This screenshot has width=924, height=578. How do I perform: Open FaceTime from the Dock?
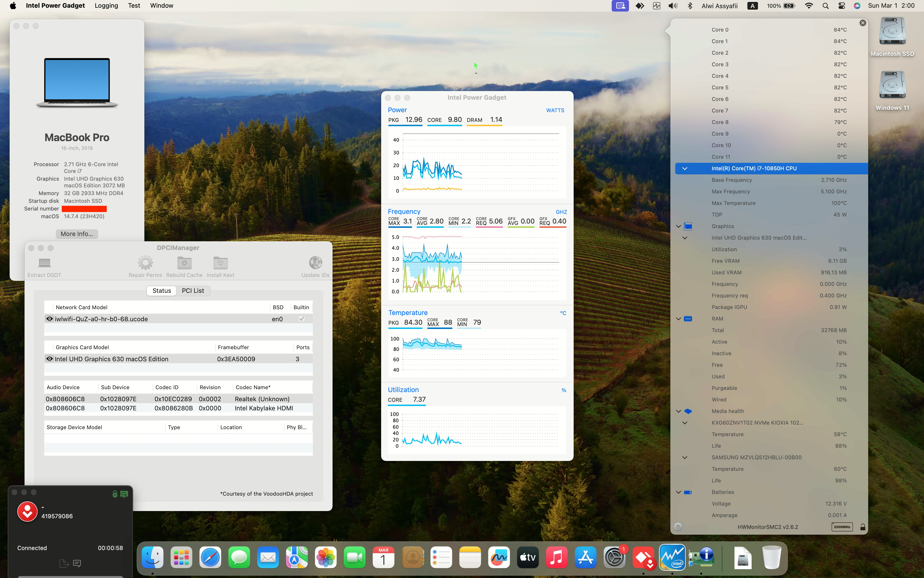pos(354,557)
